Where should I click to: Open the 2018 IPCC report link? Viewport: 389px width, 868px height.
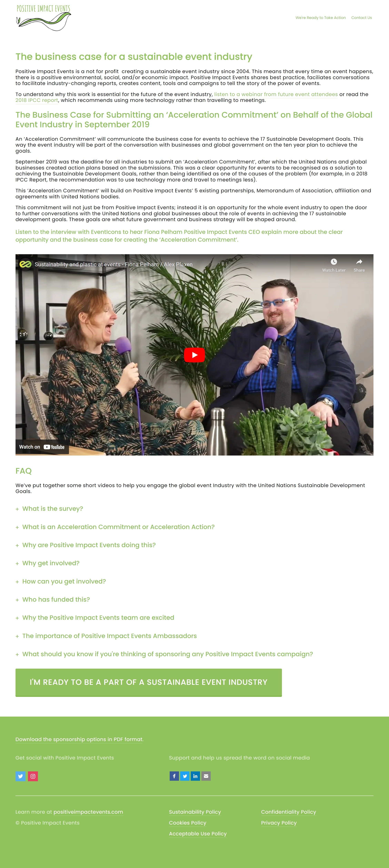(37, 100)
